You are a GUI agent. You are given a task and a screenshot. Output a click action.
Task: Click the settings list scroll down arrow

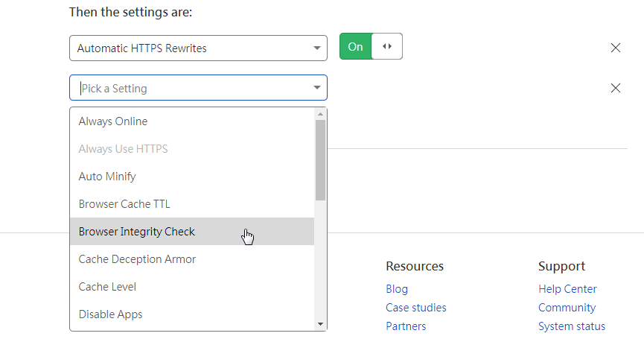coord(320,324)
